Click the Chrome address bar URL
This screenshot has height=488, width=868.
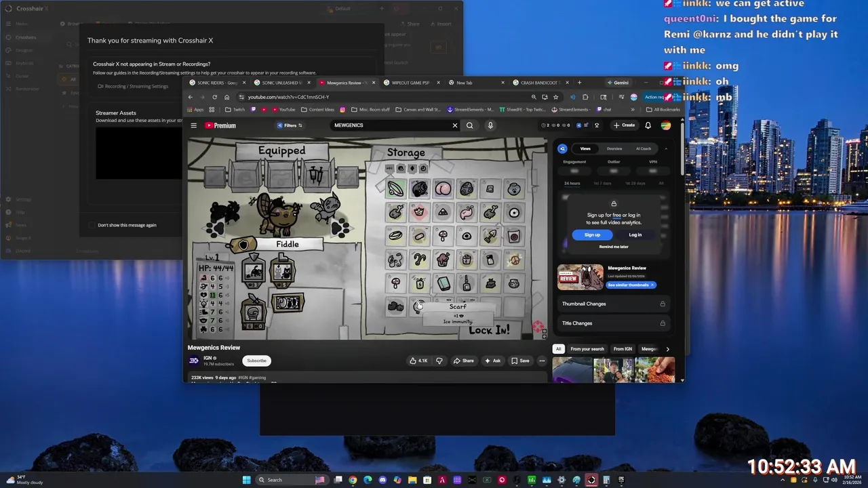[288, 97]
